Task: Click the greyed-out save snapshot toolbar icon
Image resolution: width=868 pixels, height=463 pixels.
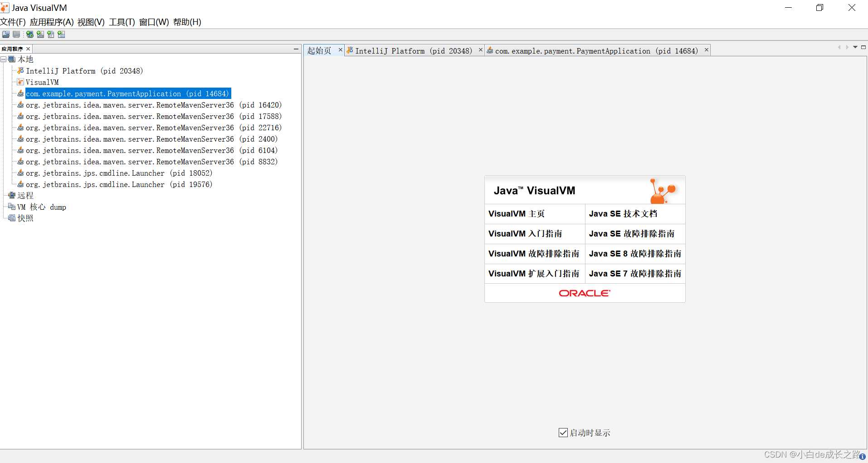Action: click(x=16, y=34)
